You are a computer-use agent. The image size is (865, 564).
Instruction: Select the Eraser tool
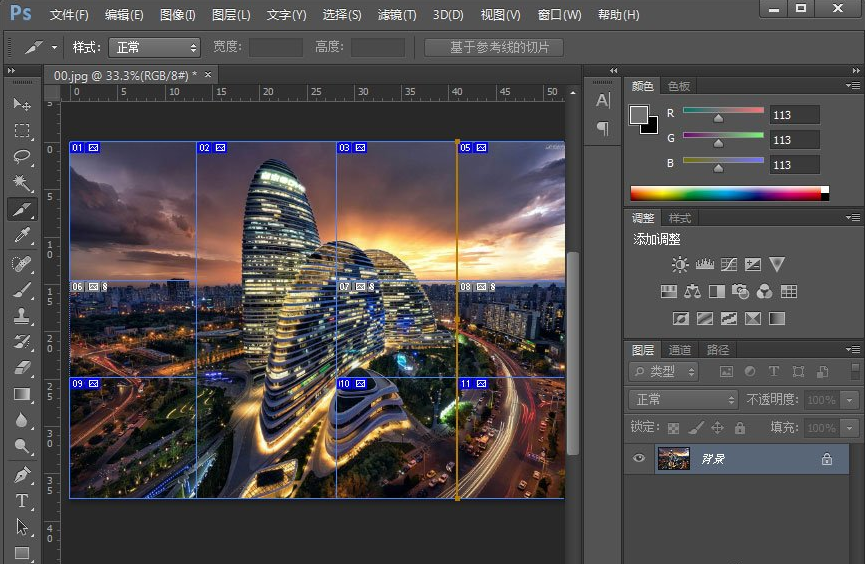pos(22,368)
